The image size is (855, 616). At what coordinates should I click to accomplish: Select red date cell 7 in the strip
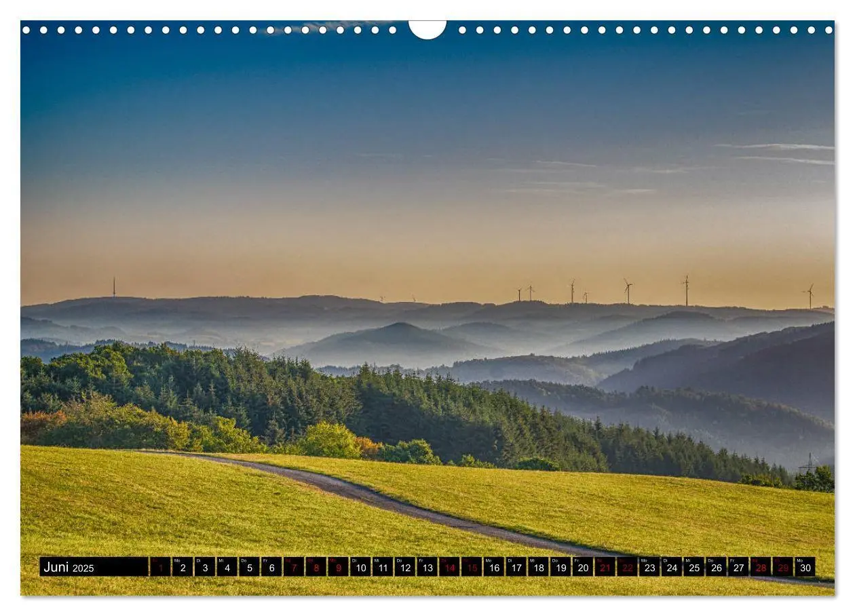click(x=294, y=567)
